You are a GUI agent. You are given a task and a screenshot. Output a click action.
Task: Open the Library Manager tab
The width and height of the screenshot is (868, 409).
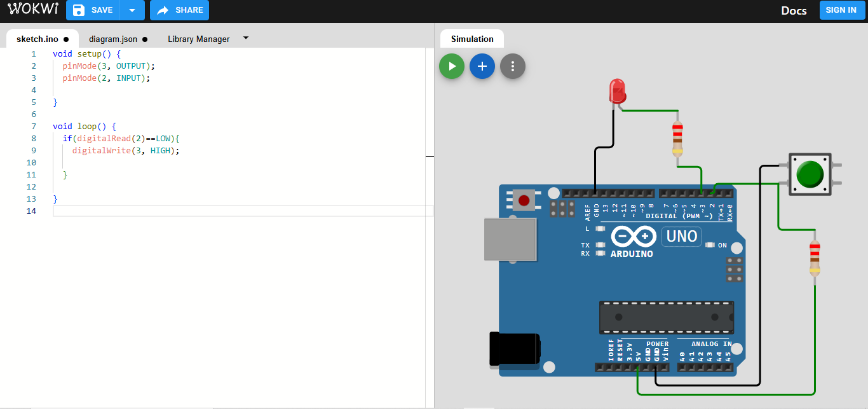click(x=198, y=39)
